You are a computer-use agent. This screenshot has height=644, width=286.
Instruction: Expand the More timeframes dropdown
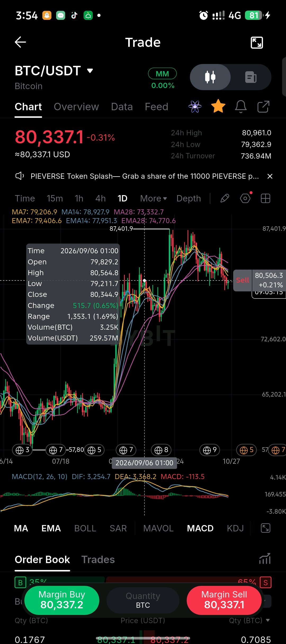tap(154, 198)
